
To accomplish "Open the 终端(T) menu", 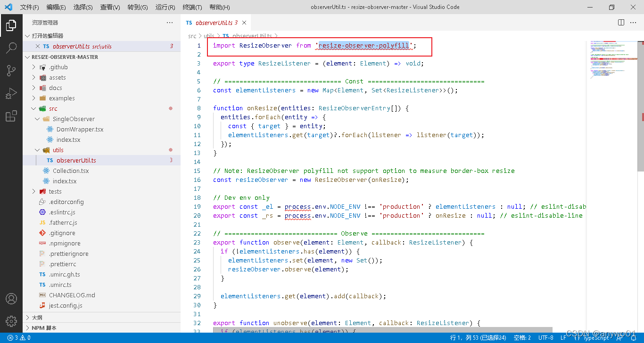I will coord(192,7).
